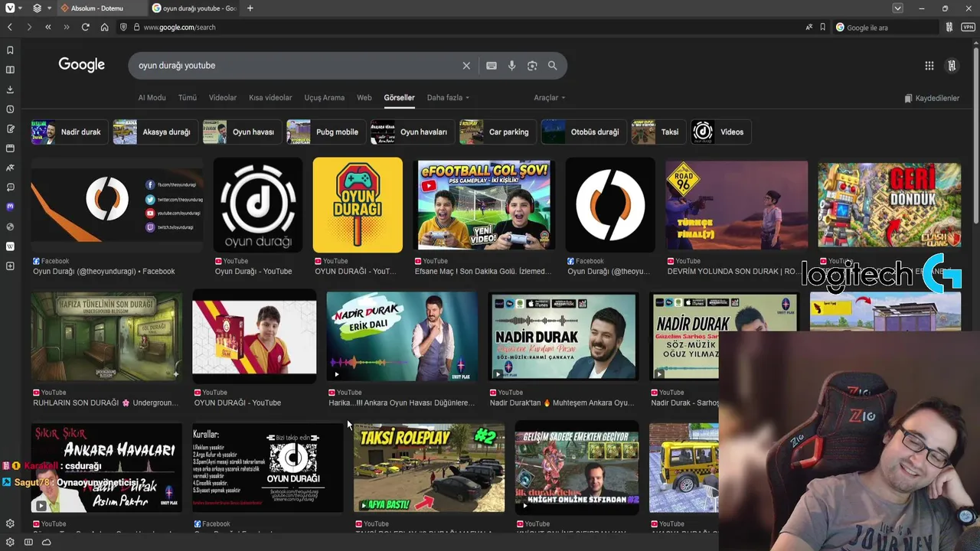Open Google account avatar beside apps grid
The width and height of the screenshot is (980, 551).
pos(952,66)
